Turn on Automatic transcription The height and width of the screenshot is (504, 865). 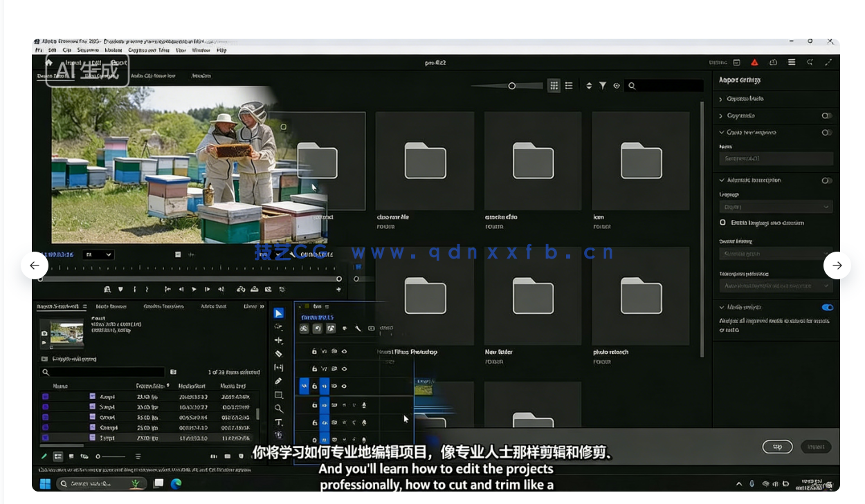828,180
